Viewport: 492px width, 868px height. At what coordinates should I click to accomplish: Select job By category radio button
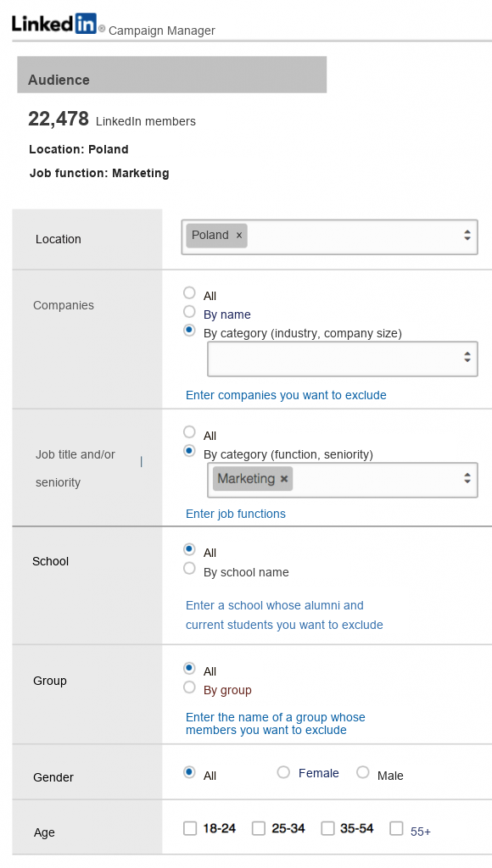[189, 451]
